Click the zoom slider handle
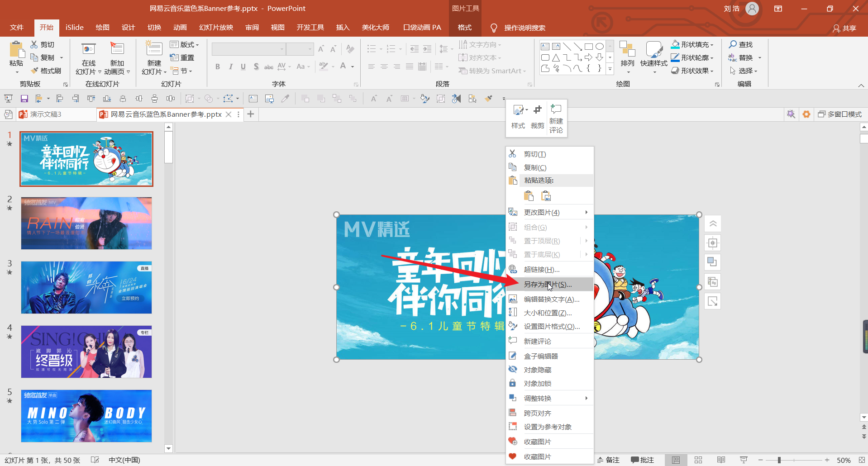868x466 pixels. 779,460
